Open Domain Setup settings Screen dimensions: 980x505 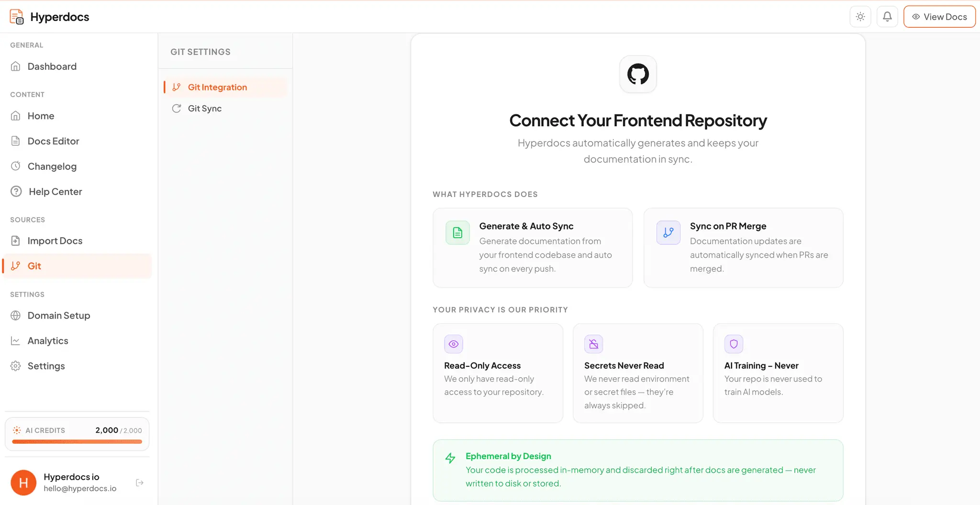coord(77,316)
